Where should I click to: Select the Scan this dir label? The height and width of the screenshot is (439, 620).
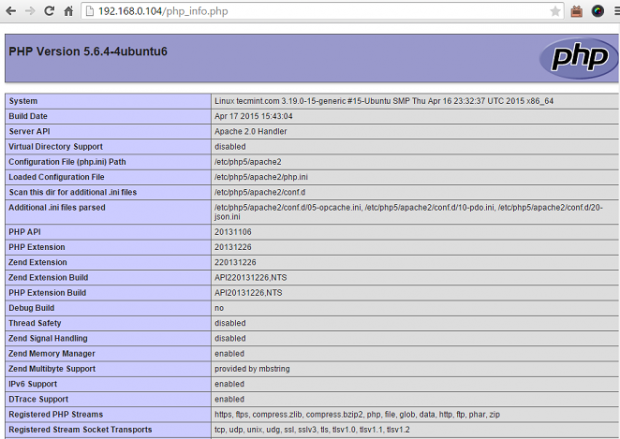[x=72, y=192]
